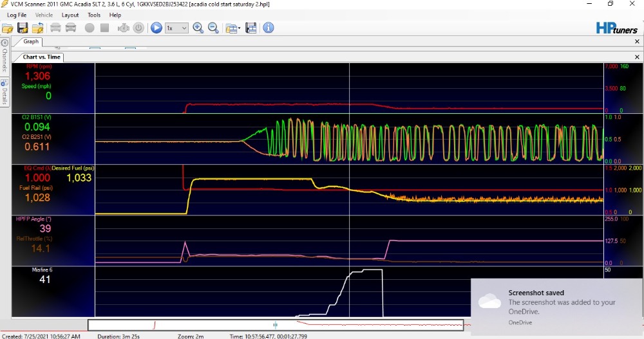Reopen the recent log file via the arrow folder icon
The width and height of the screenshot is (644, 339).
point(38,28)
